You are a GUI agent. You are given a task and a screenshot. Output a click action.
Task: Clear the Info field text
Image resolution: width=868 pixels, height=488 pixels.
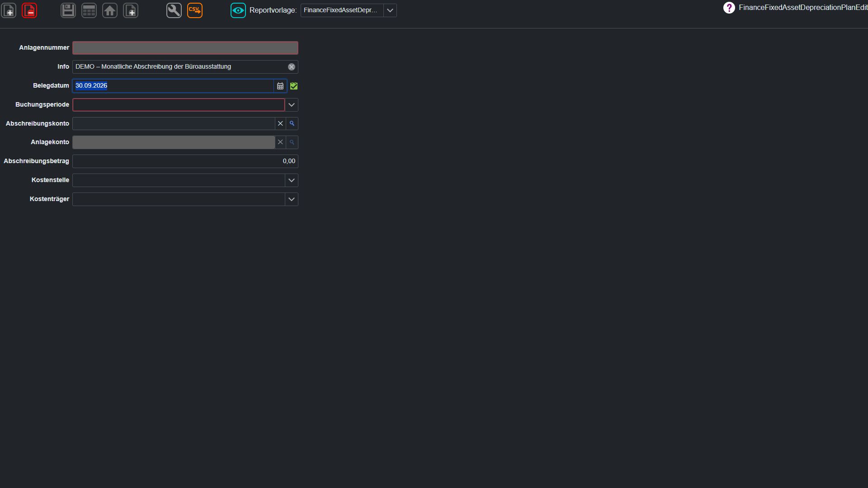[292, 67]
